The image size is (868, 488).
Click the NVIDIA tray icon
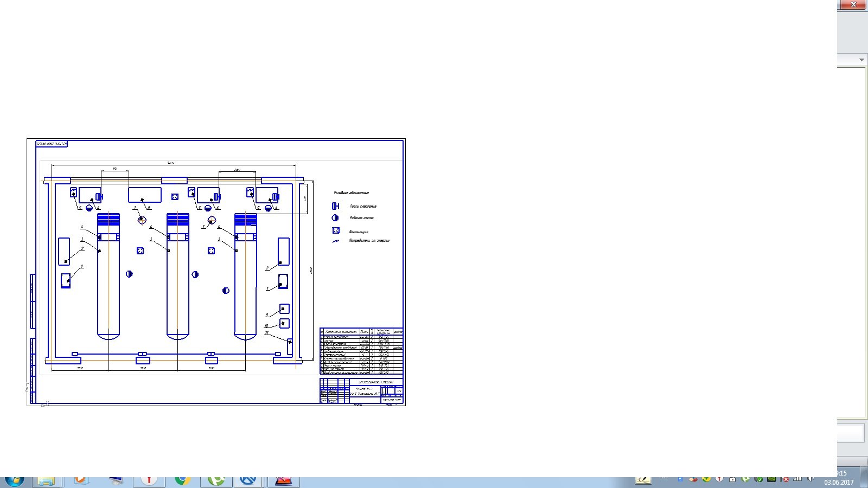[x=771, y=479]
